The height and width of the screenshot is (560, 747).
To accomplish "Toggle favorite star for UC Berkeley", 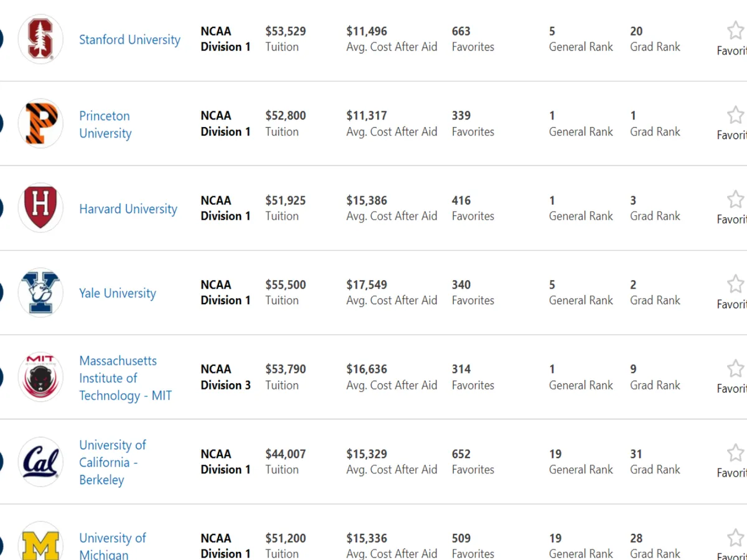I will click(735, 453).
